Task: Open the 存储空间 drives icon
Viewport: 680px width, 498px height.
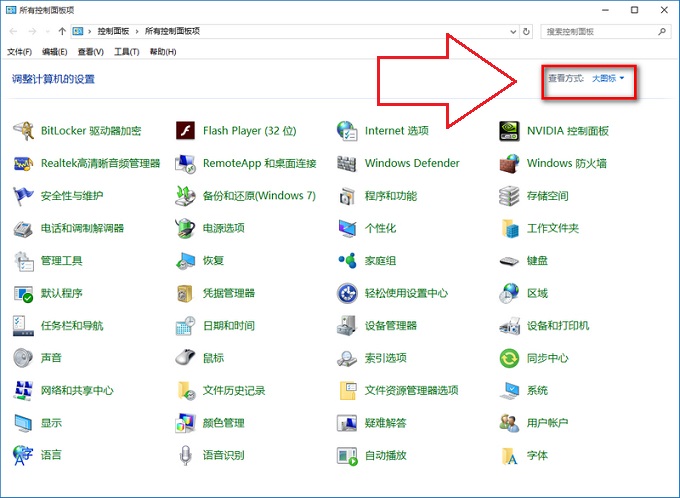Action: pyautogui.click(x=509, y=196)
